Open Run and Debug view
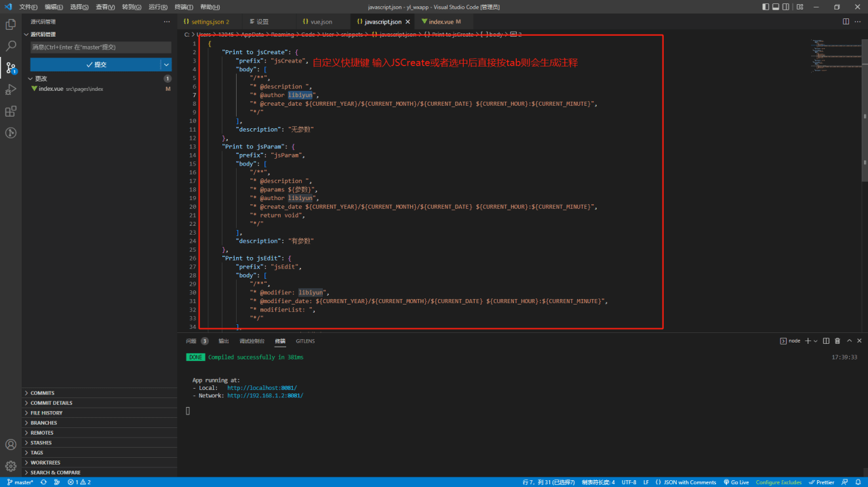868x487 pixels. (x=11, y=90)
